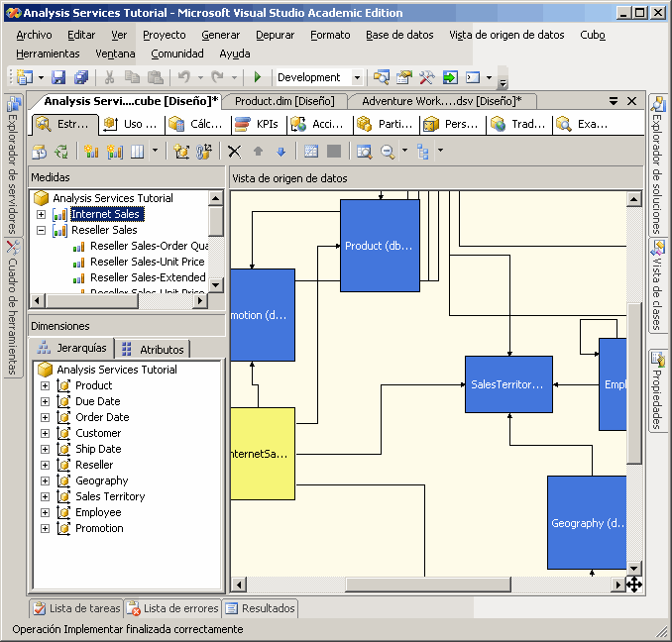Screen dimensions: 672x642
Task: Open the Explorador de soluciones side tab
Action: coord(658,164)
